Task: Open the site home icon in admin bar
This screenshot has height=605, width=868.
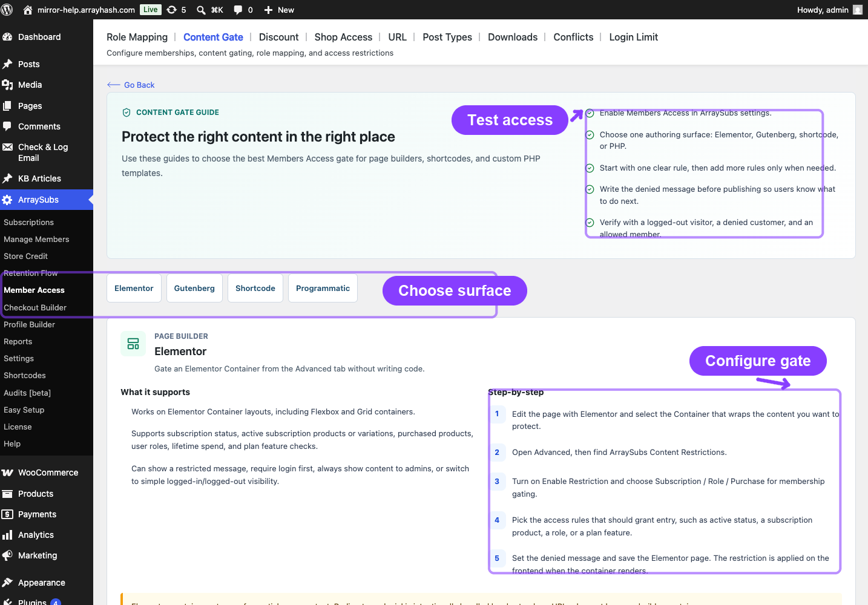Action: (28, 10)
